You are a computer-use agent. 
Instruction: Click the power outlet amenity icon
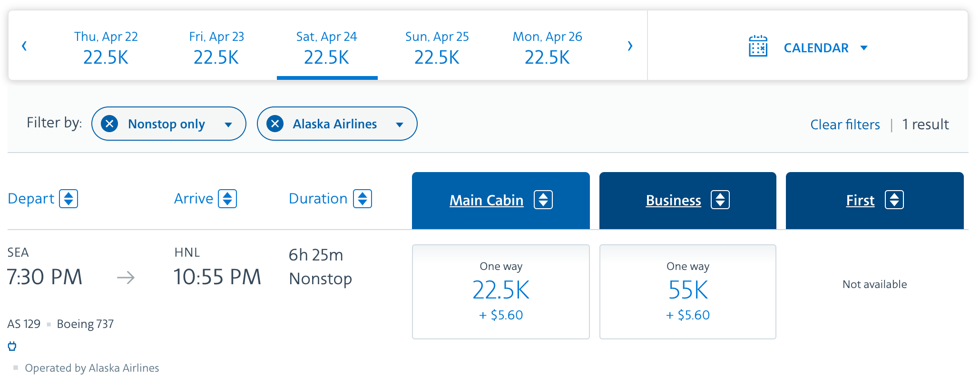[12, 346]
